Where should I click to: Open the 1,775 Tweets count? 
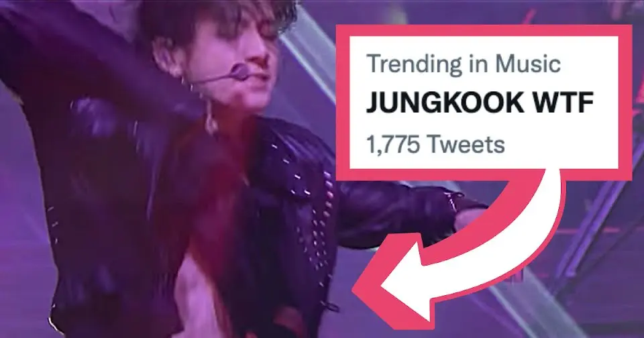pyautogui.click(x=435, y=145)
